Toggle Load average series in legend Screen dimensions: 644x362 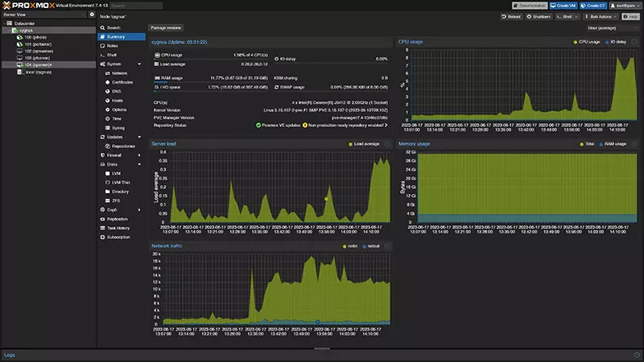364,144
